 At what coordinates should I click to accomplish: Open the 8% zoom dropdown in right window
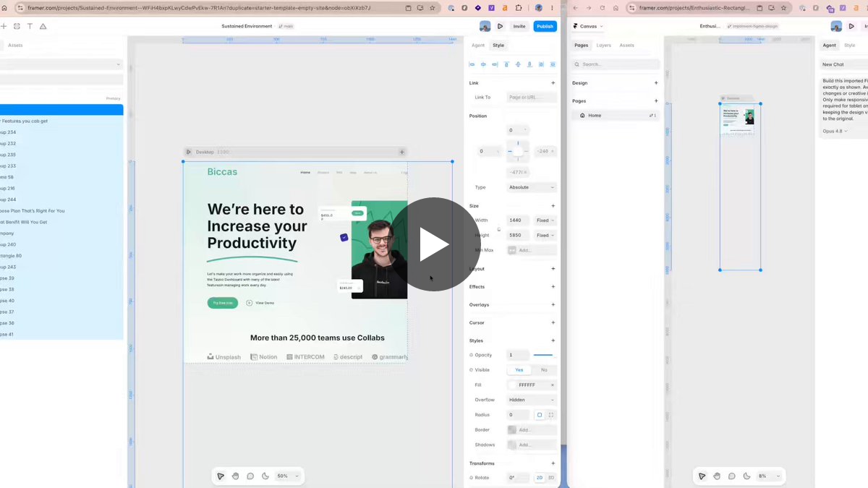click(x=769, y=476)
